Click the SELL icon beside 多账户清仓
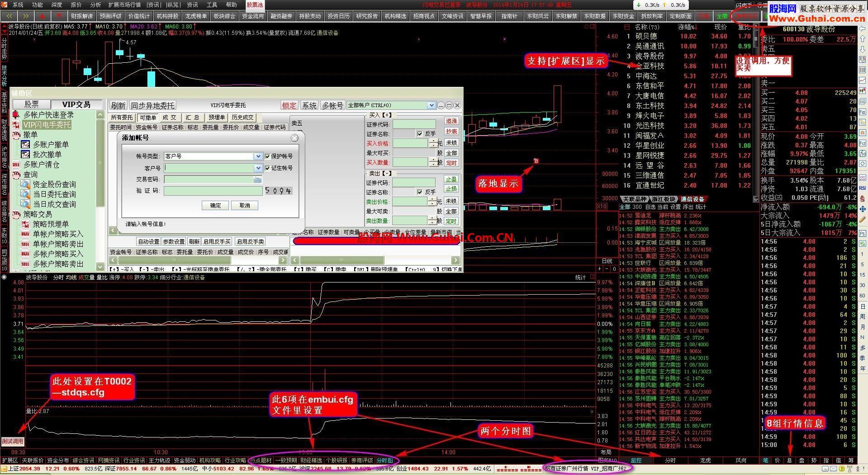This screenshot has width=868, height=475. [x=16, y=165]
